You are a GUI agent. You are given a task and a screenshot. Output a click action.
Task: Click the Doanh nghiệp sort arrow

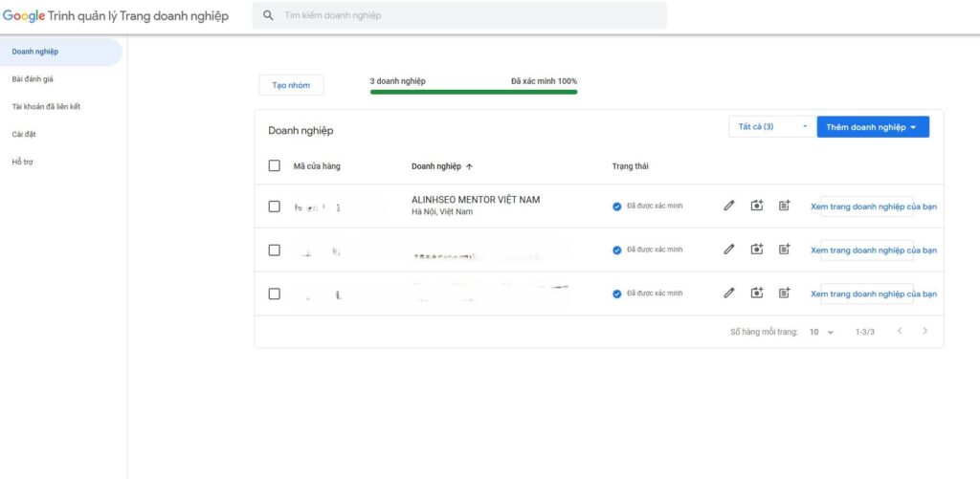point(469,166)
